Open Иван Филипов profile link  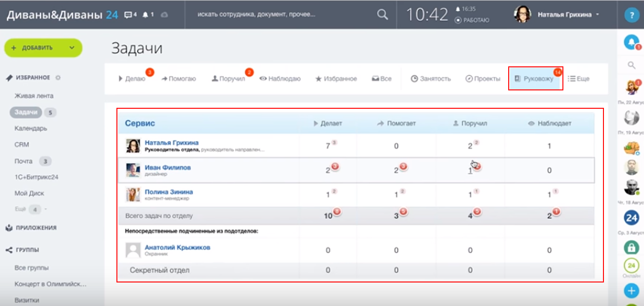click(x=168, y=168)
